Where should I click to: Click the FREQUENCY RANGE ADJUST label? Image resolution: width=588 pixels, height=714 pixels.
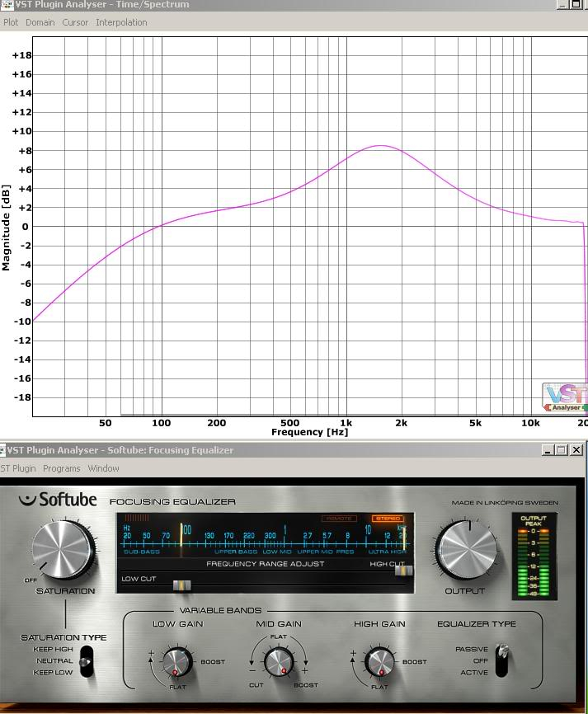pyautogui.click(x=265, y=564)
